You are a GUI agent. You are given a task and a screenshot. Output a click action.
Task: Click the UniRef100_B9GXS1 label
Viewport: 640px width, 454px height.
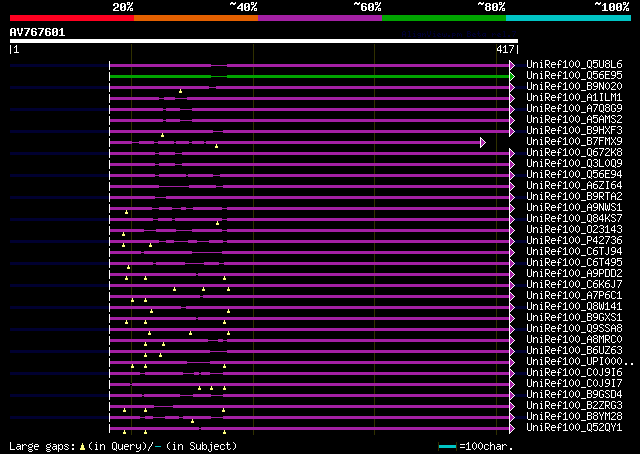(x=574, y=318)
